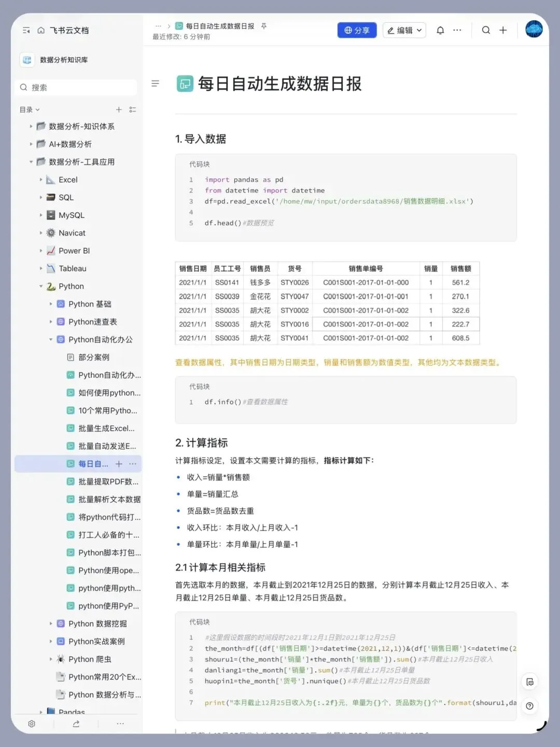Open the Navicat item
560x747 pixels.
click(72, 233)
